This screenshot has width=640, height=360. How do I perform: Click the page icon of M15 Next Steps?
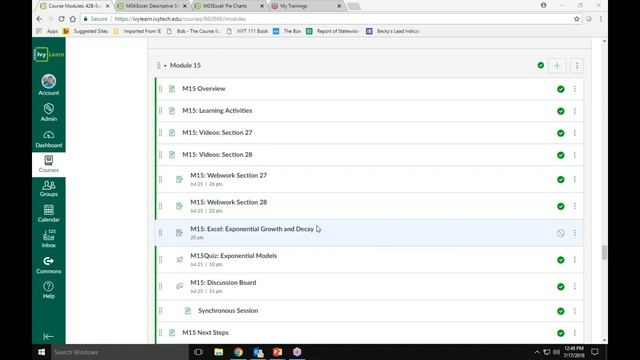[172, 333]
